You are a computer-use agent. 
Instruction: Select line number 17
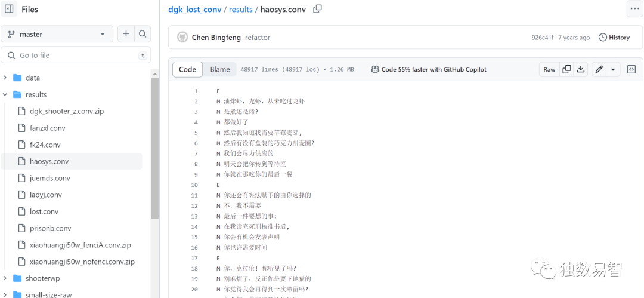(x=194, y=258)
